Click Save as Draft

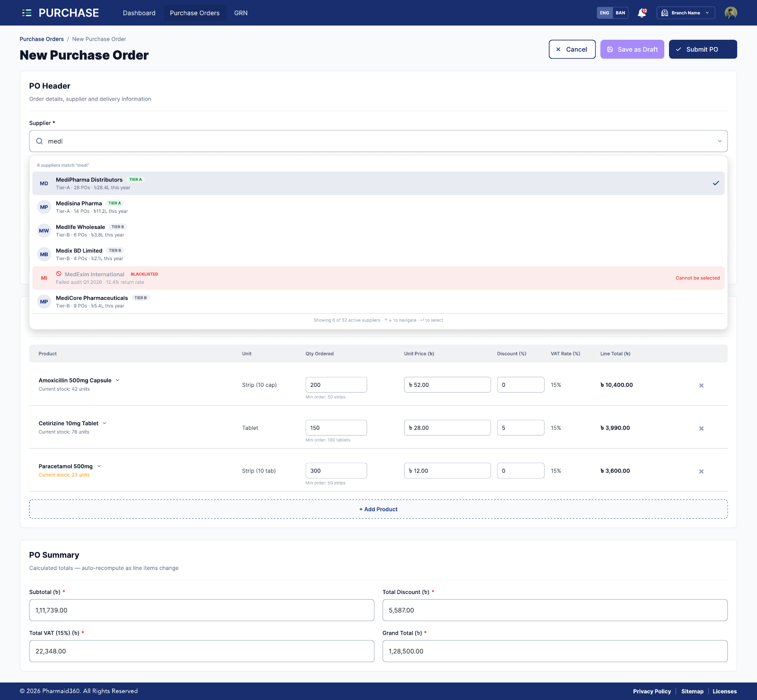point(632,49)
